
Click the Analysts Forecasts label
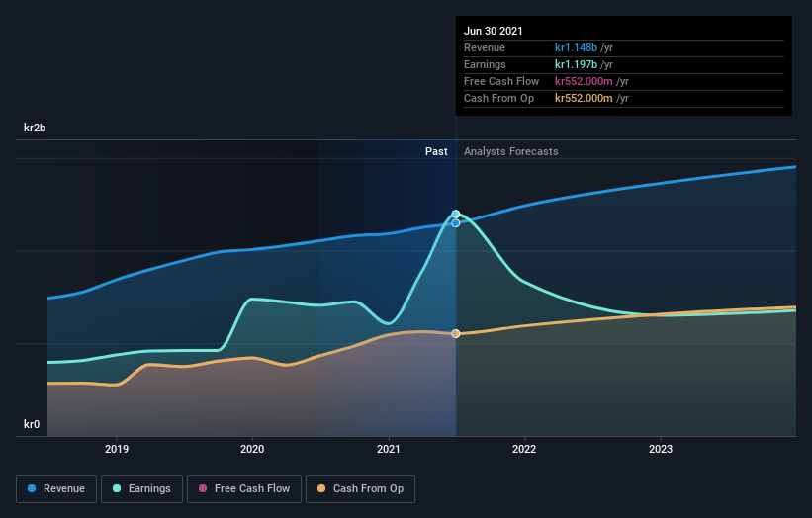tap(510, 151)
